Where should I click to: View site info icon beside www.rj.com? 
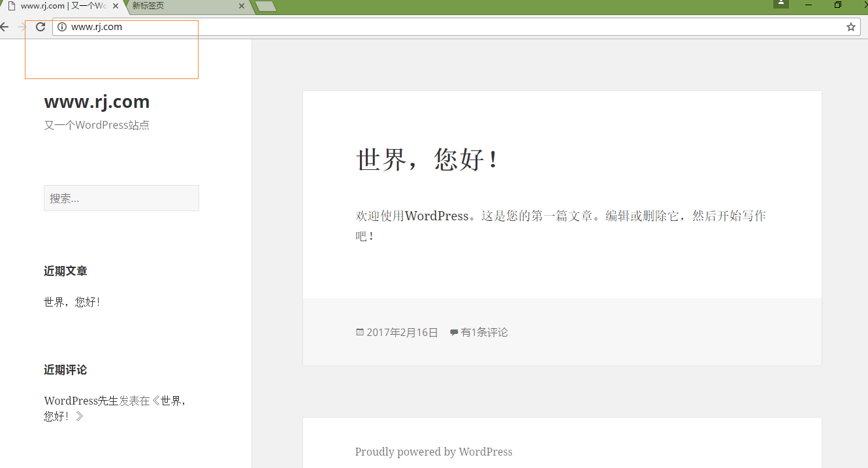point(62,27)
